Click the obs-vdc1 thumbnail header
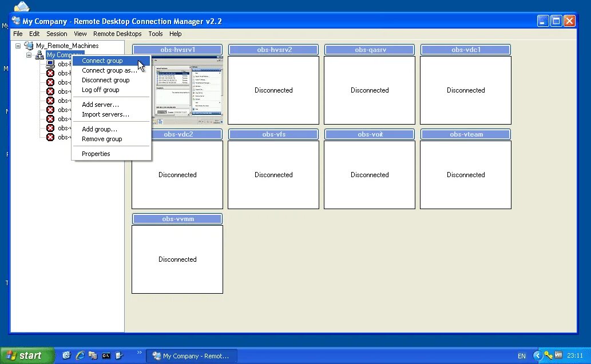 466,50
